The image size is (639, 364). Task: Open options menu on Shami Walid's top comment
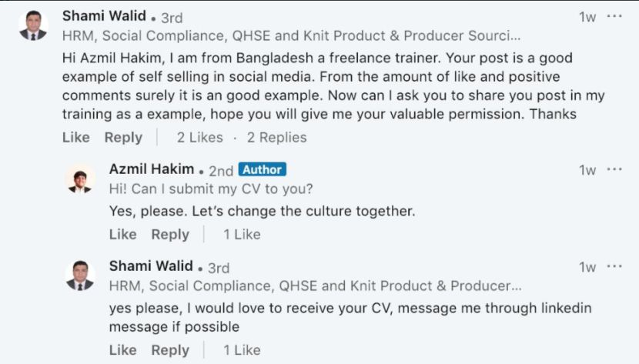coord(614,16)
